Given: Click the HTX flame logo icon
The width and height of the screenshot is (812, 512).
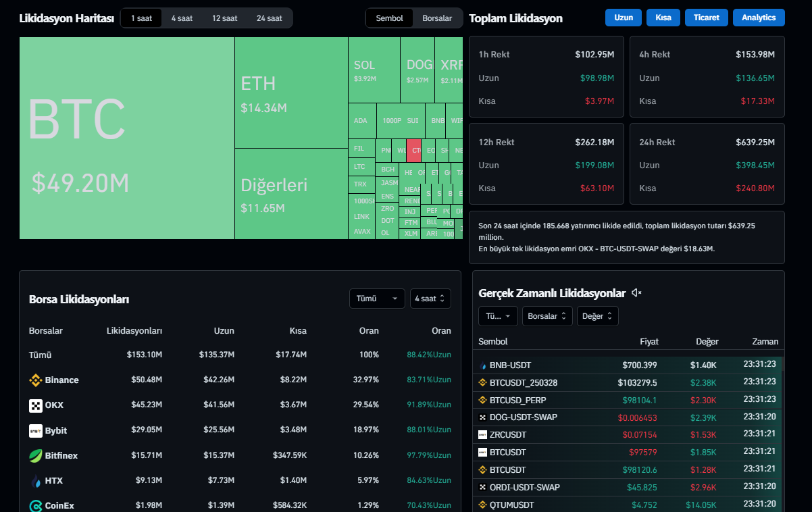Looking at the screenshot, I should click(x=36, y=481).
